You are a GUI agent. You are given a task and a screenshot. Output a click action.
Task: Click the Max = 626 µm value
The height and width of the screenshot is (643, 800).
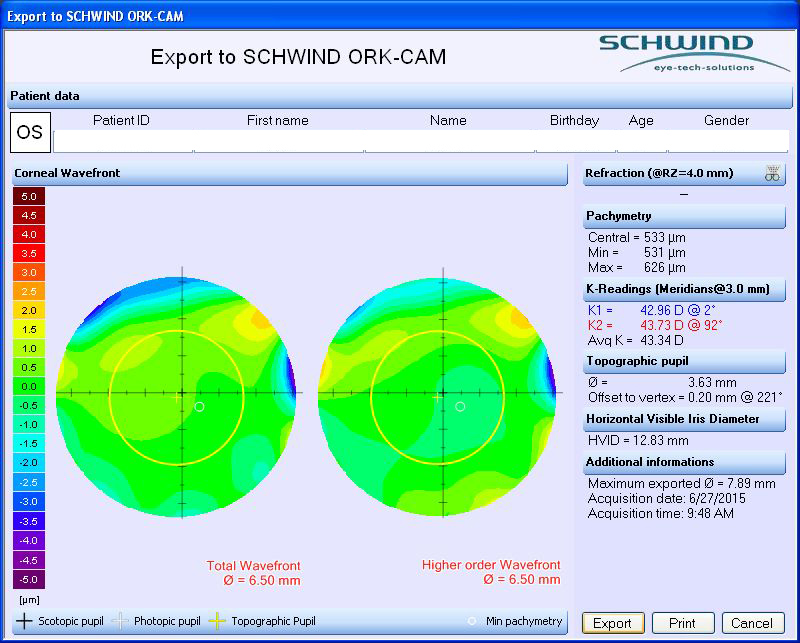[637, 267]
